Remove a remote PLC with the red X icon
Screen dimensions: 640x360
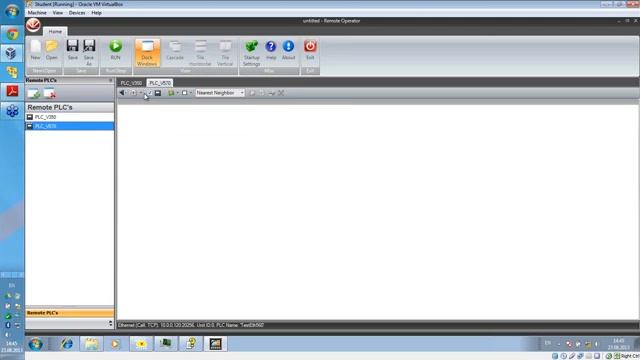coord(50,93)
